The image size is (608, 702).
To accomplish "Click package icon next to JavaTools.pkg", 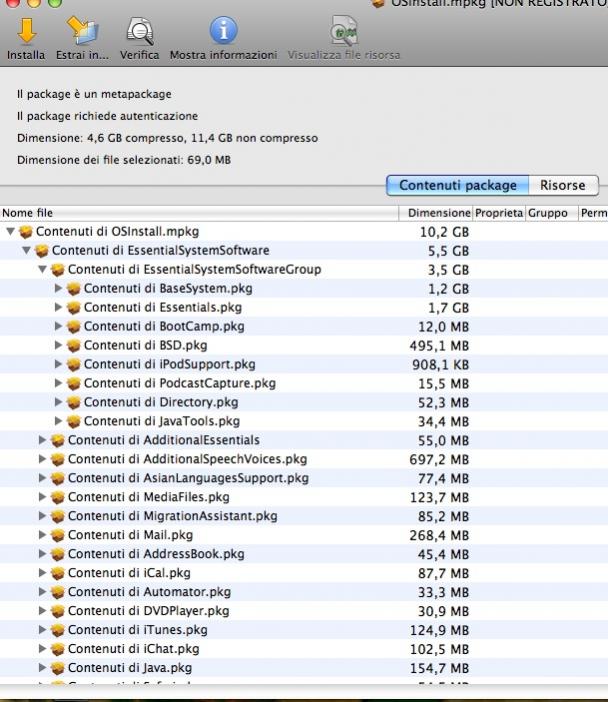I will point(73,421).
